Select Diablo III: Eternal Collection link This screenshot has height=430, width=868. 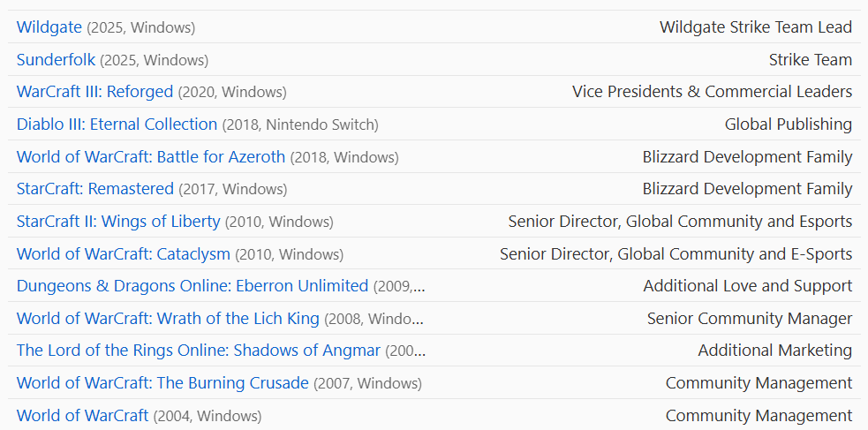coord(117,124)
